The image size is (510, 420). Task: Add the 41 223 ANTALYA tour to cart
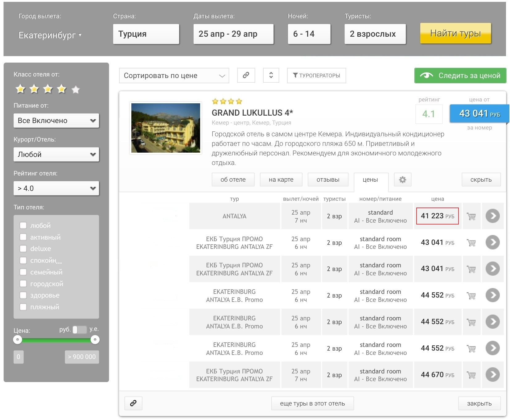pos(471,216)
